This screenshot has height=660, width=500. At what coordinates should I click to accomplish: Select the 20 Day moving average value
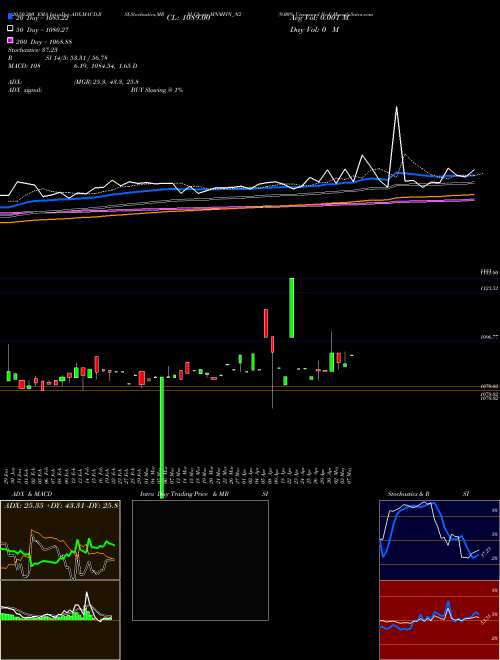pos(43,18)
